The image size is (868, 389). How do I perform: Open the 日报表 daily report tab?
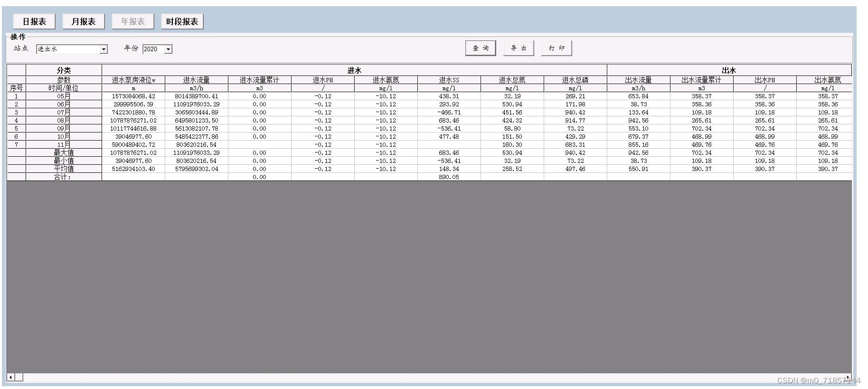[x=34, y=21]
